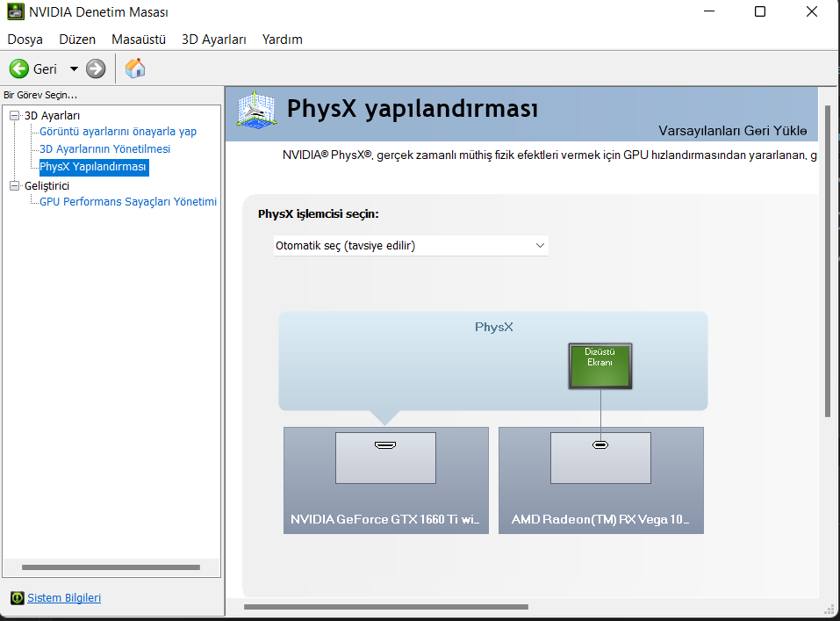Open the Geri history dropdown arrow
Viewport: 840px width, 621px height.
tap(74, 69)
